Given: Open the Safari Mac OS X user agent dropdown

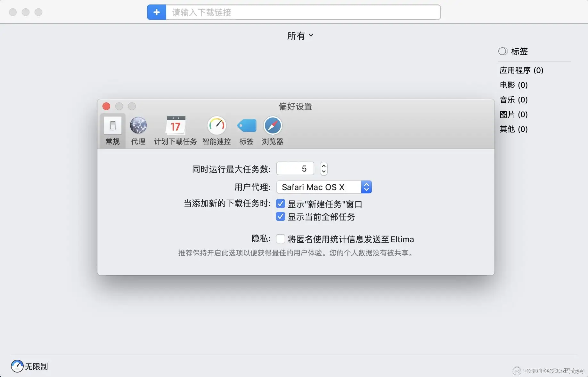Looking at the screenshot, I should pos(324,187).
